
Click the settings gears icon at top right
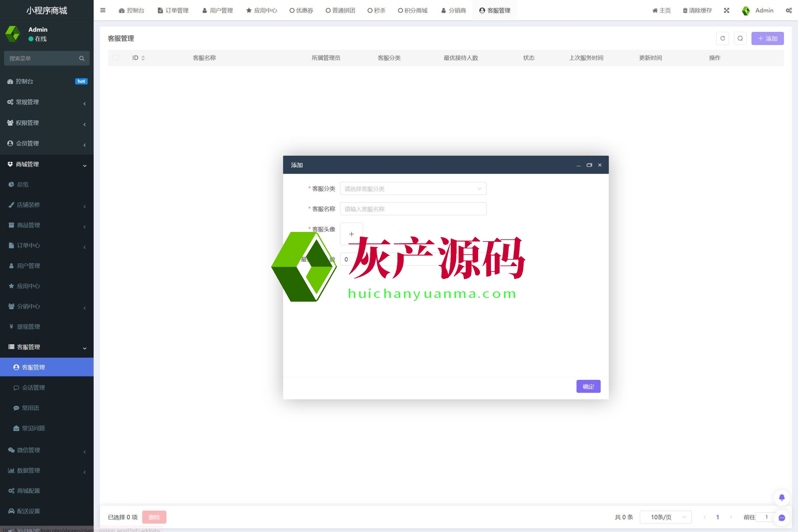[789, 10]
